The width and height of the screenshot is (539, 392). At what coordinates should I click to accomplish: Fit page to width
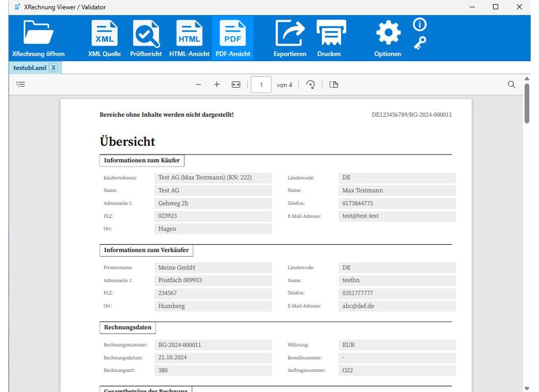(x=236, y=85)
